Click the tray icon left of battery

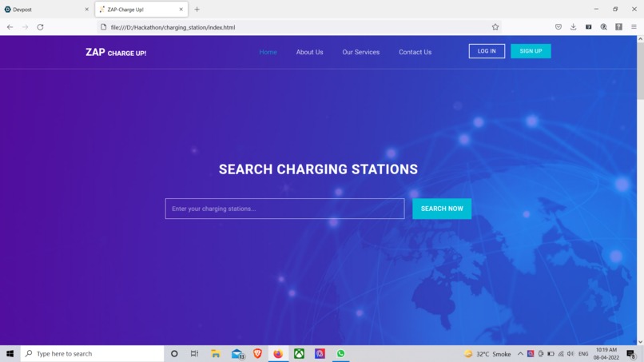(x=541, y=354)
